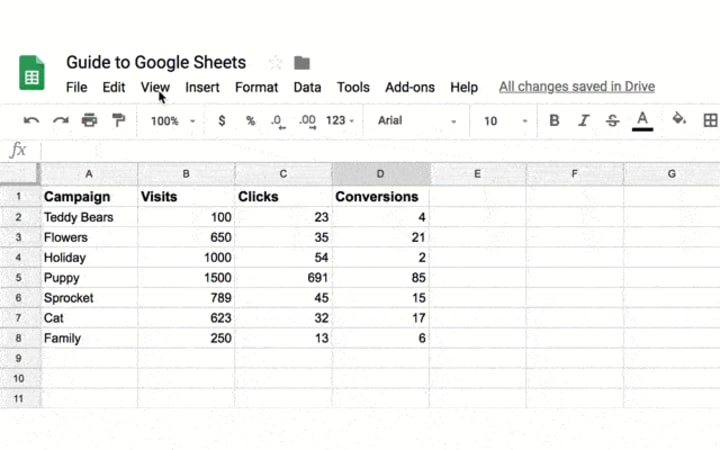Open the text color picker
The image size is (720, 450).
coord(642,121)
